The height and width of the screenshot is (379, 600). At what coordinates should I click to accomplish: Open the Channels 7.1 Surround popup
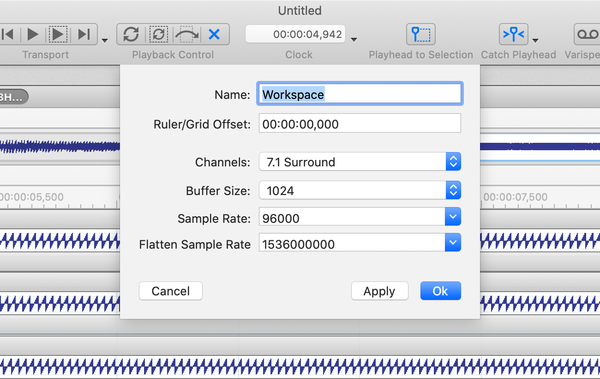360,162
